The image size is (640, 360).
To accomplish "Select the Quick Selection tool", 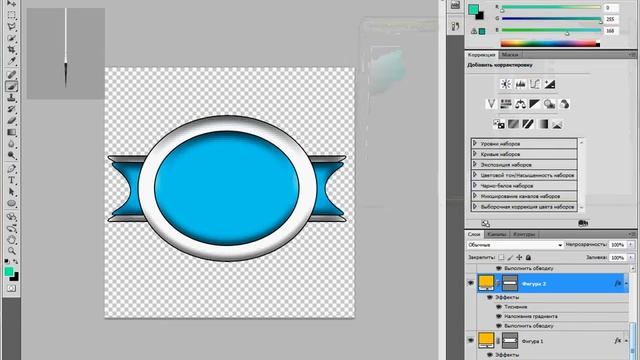I will tap(11, 38).
